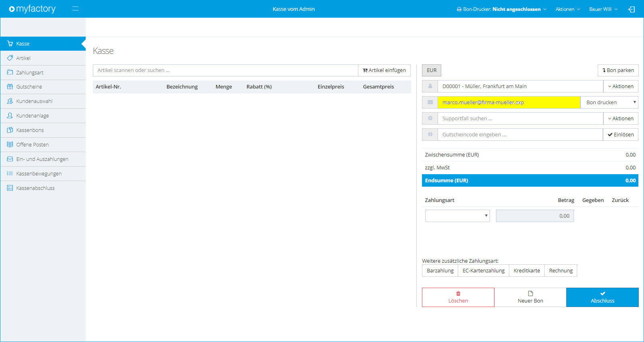
Task: Click the gift icon beside Gutscheincode field
Action: pos(430,134)
